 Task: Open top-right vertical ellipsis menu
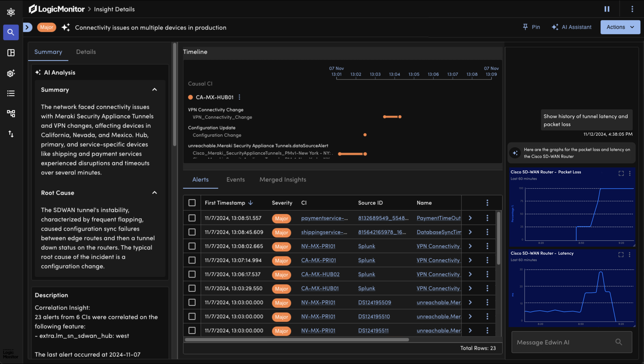point(632,9)
